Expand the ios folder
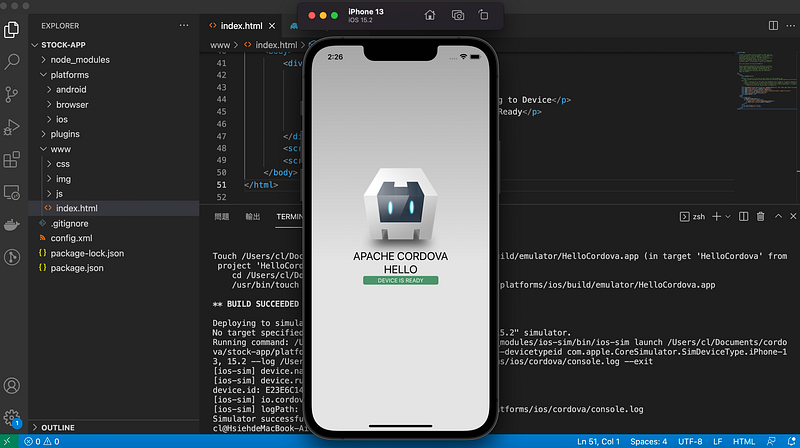 [114, 119]
